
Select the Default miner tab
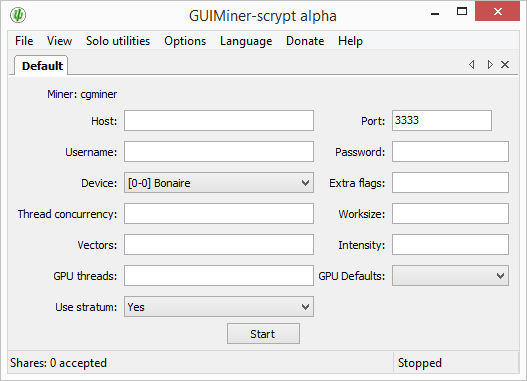point(42,66)
